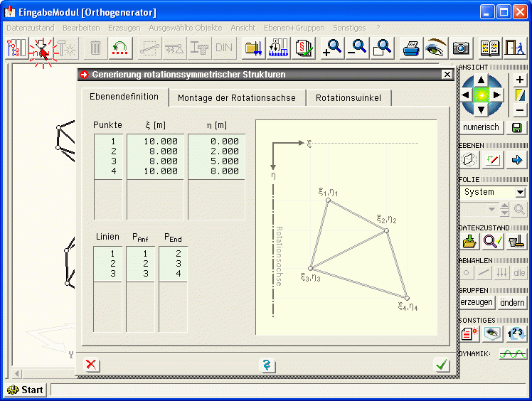Confirm the dialog with the green checkmark
The image size is (532, 401).
tap(442, 365)
